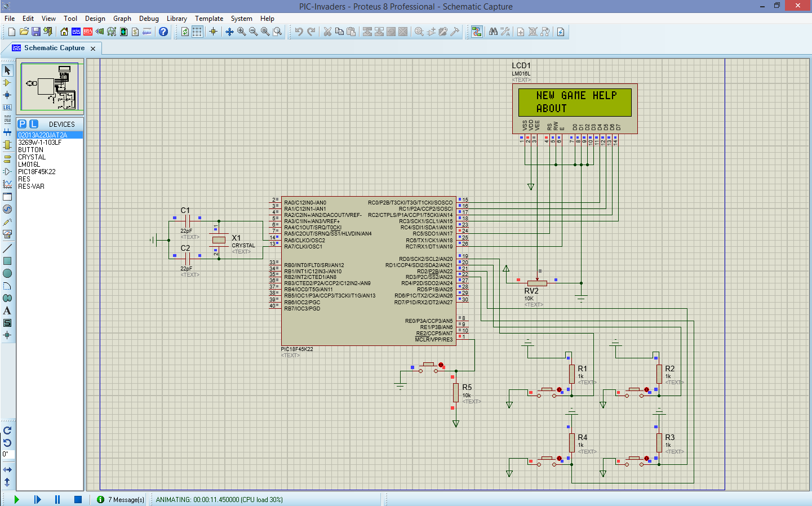The width and height of the screenshot is (812, 506).
Task: Open the Debug menu
Action: 149,19
